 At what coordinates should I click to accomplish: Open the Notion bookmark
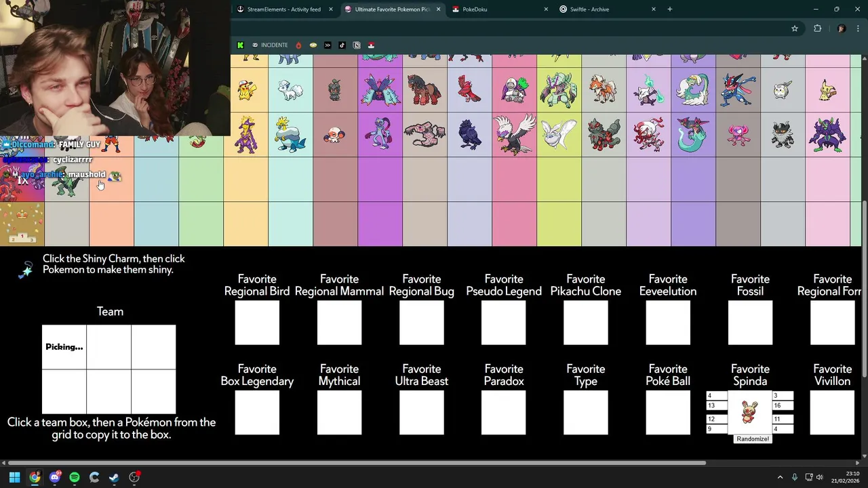[357, 45]
